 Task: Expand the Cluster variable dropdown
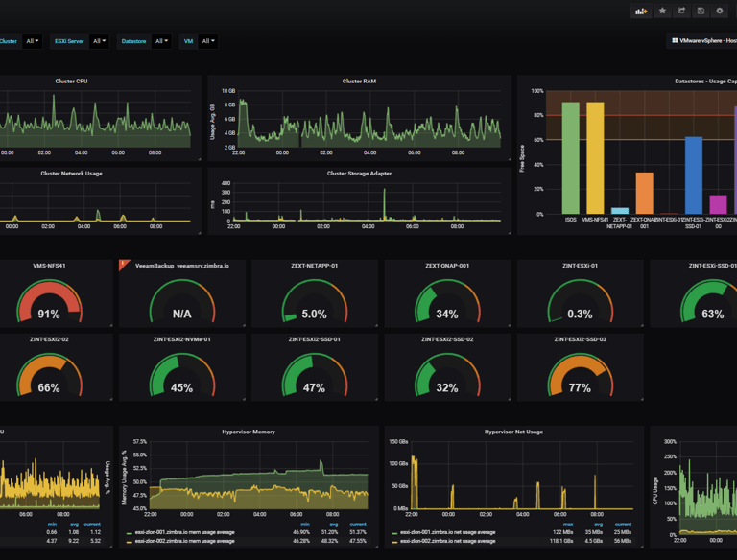pyautogui.click(x=33, y=41)
